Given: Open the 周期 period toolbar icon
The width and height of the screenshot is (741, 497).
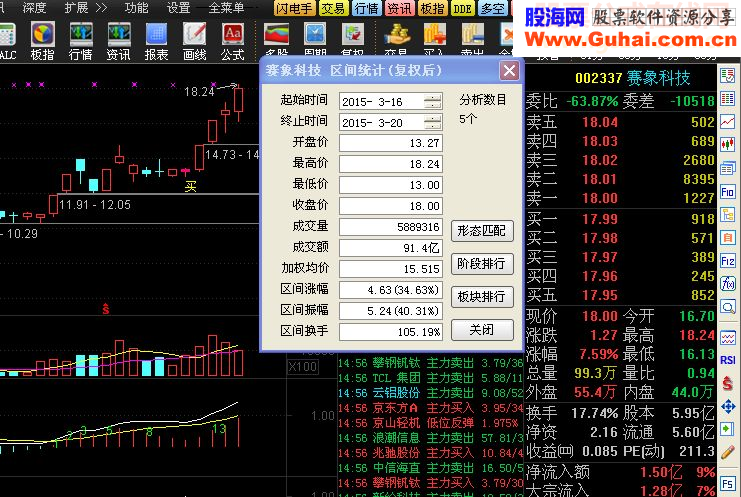Looking at the screenshot, I should tap(315, 36).
